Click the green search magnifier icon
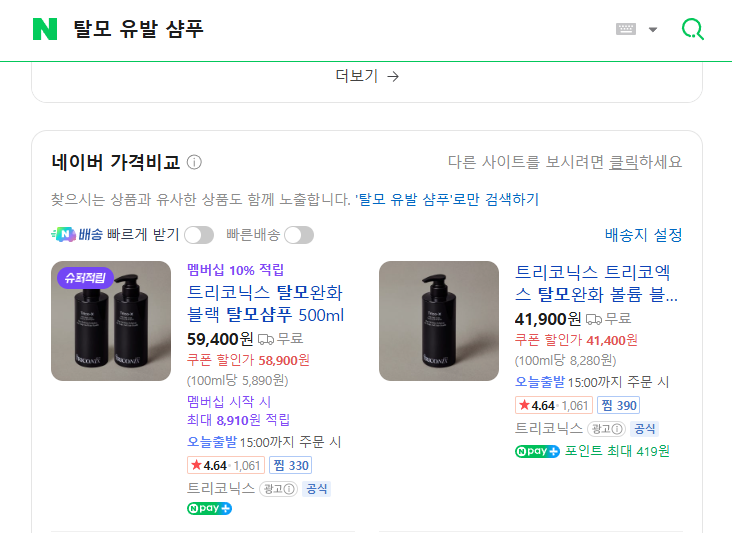The image size is (732, 533). pos(693,29)
